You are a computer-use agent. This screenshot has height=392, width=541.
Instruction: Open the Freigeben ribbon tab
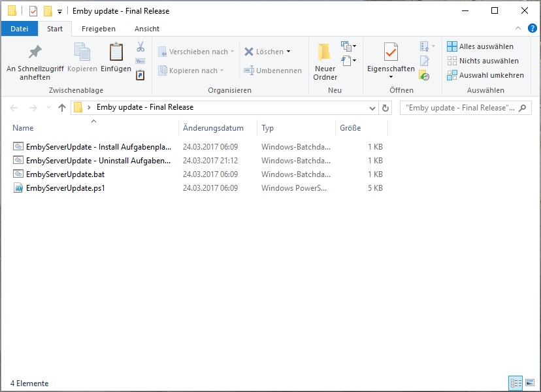click(x=98, y=29)
